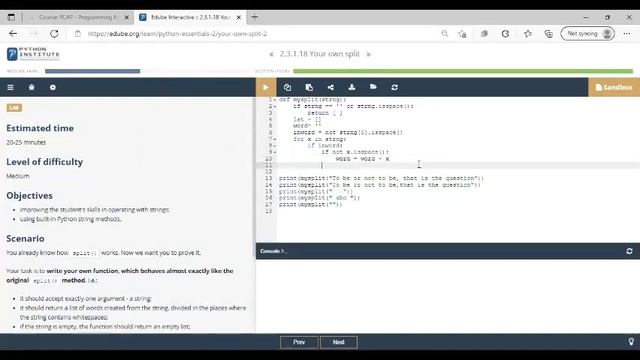
Task: Open the hamburger menu in course toolbar
Action: [11, 87]
